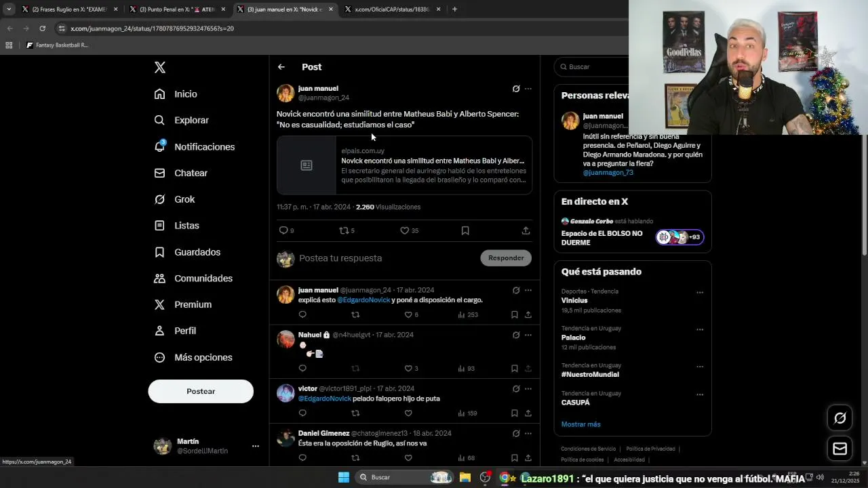Open Notificaciones in the sidebar

click(194, 146)
